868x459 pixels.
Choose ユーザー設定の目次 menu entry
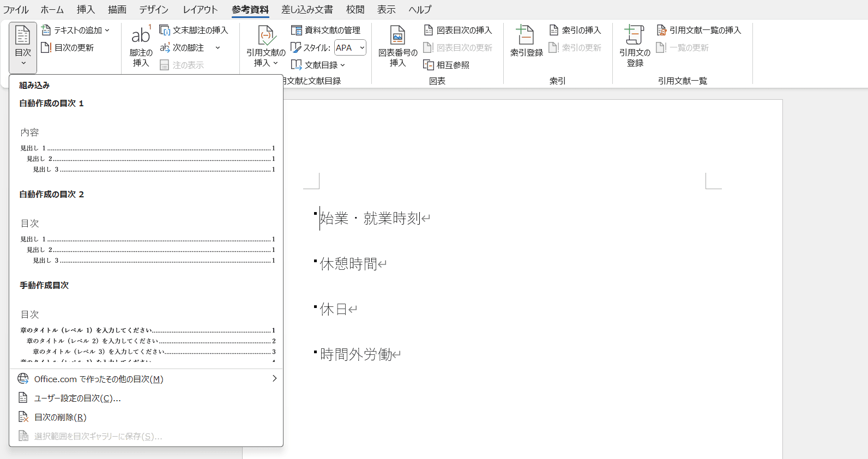(x=77, y=398)
